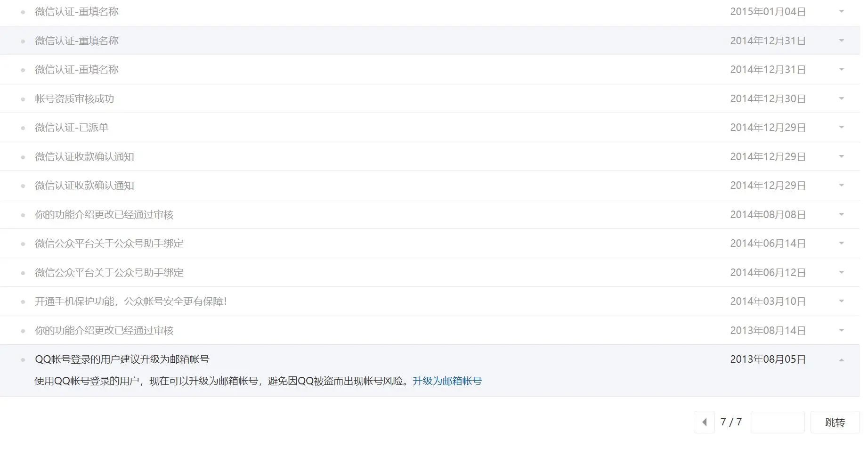The image size is (868, 456).
Task: Open 你的功能介绍更改已经通过审核 dated 2014年08月08日
Action: pyautogui.click(x=104, y=215)
